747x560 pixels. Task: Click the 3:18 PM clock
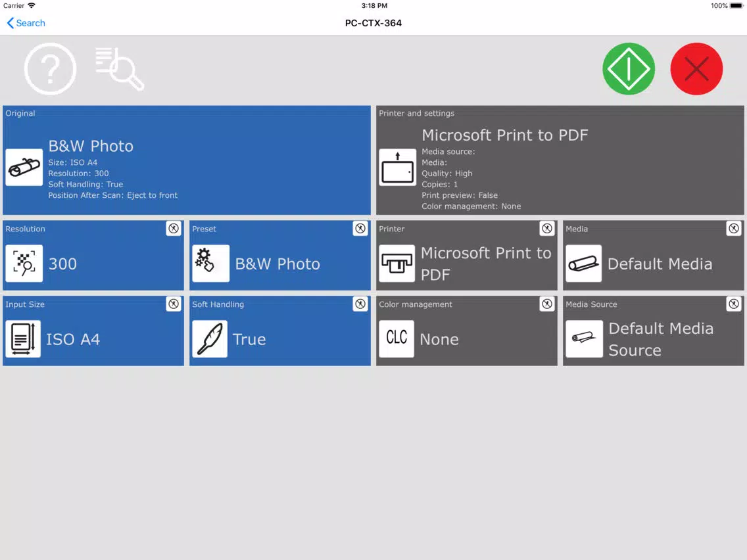click(374, 6)
